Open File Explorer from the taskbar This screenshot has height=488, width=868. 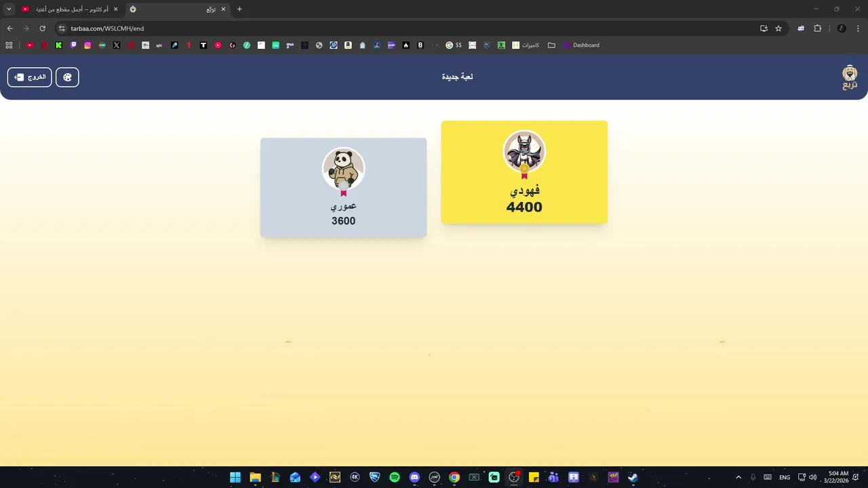point(255,477)
